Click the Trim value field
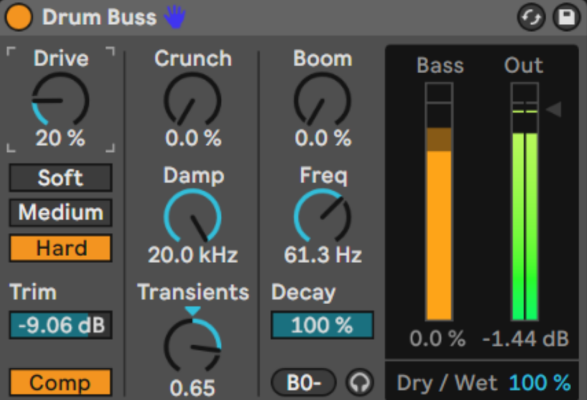The image size is (587, 400). [x=61, y=325]
